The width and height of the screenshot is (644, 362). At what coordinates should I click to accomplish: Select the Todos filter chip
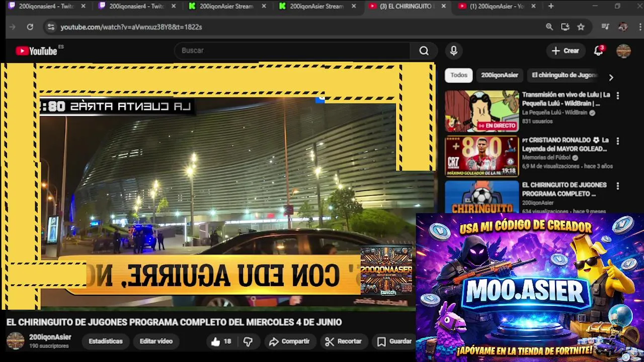(x=459, y=75)
